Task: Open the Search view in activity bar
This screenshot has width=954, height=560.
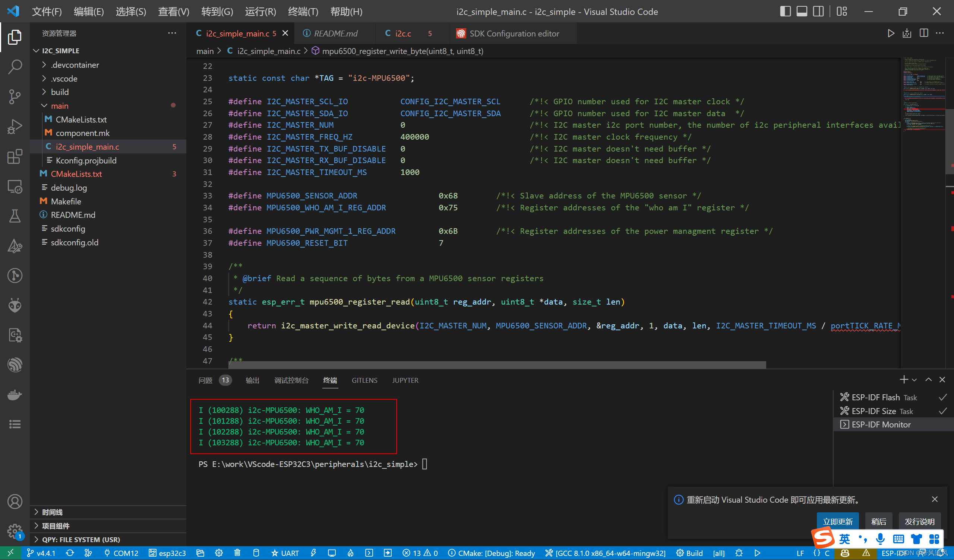Action: (x=15, y=67)
